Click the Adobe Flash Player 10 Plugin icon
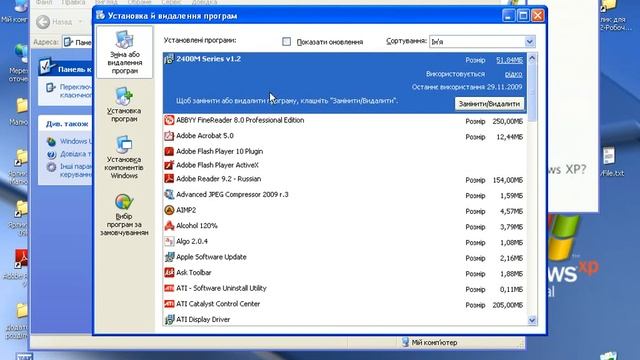640x360 pixels. click(169, 151)
